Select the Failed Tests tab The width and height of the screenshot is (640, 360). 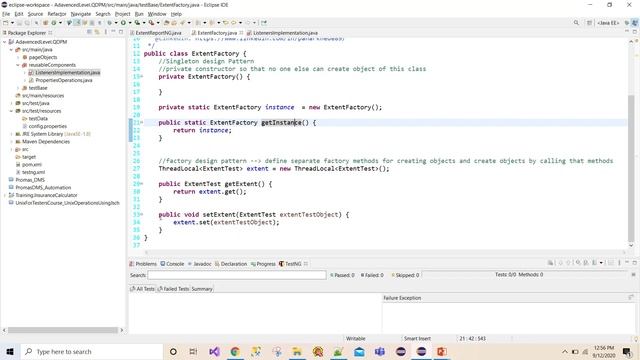(173, 289)
